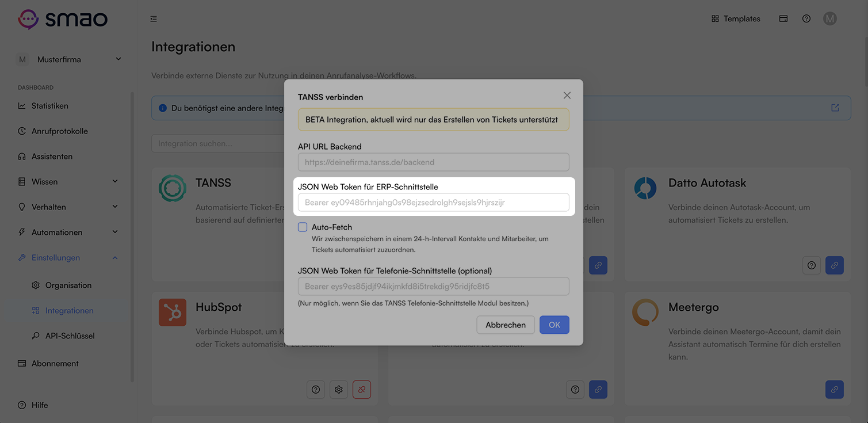Click Abbrechen in dialog
The height and width of the screenshot is (423, 868).
[506, 325]
